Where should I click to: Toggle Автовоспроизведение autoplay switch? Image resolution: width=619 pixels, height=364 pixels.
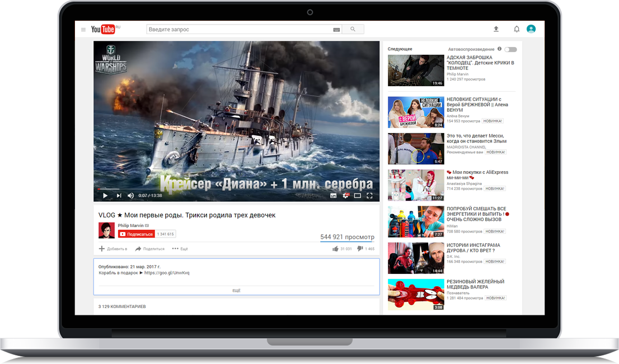[x=510, y=49]
